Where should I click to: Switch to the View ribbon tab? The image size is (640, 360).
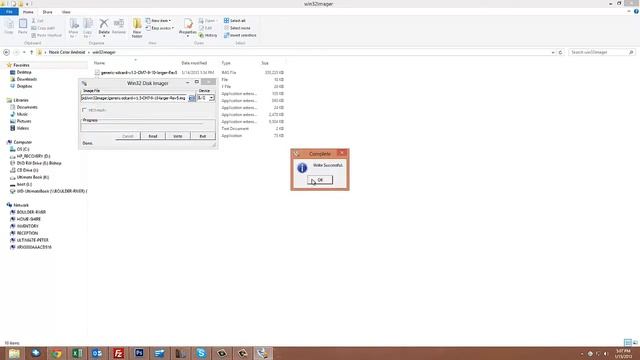66,12
